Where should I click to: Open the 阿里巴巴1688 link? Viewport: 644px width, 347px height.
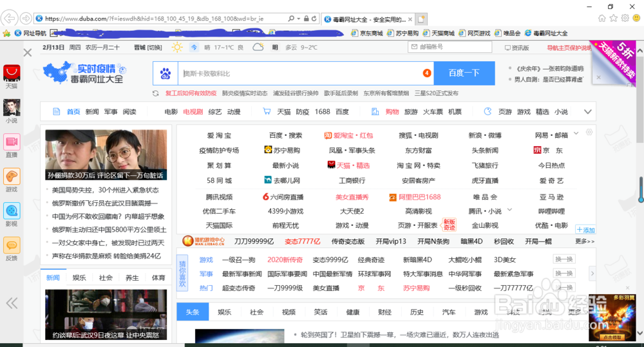pos(415,197)
